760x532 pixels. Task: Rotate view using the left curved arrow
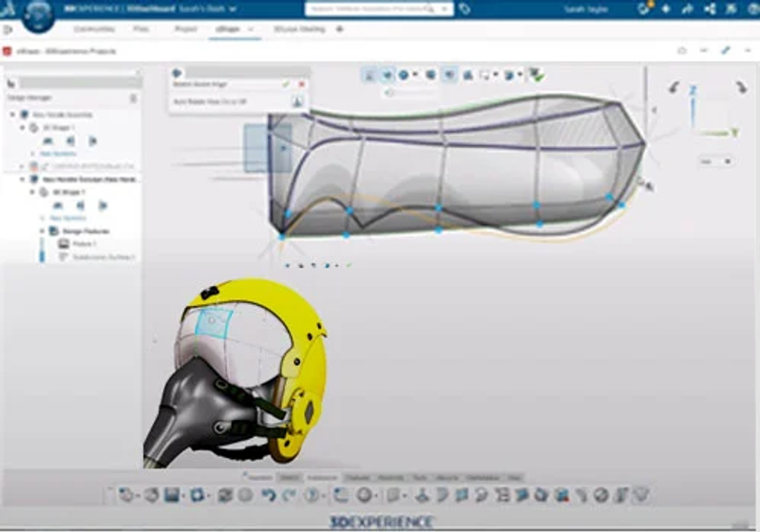[x=674, y=87]
